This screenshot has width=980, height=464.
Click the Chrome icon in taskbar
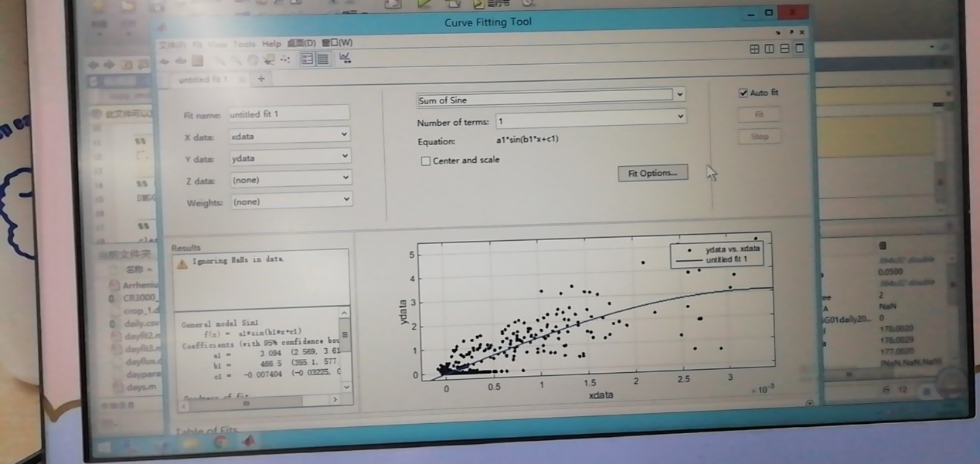pos(219,442)
